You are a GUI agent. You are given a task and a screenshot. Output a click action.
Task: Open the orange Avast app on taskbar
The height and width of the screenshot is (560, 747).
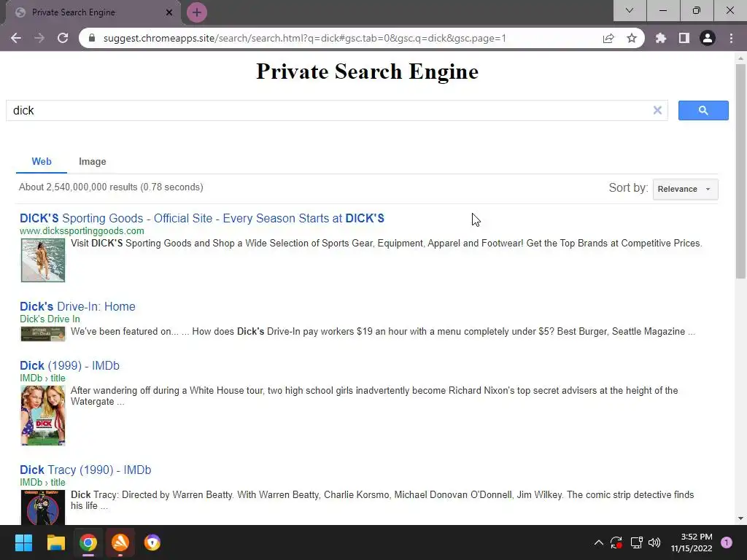[x=120, y=542]
